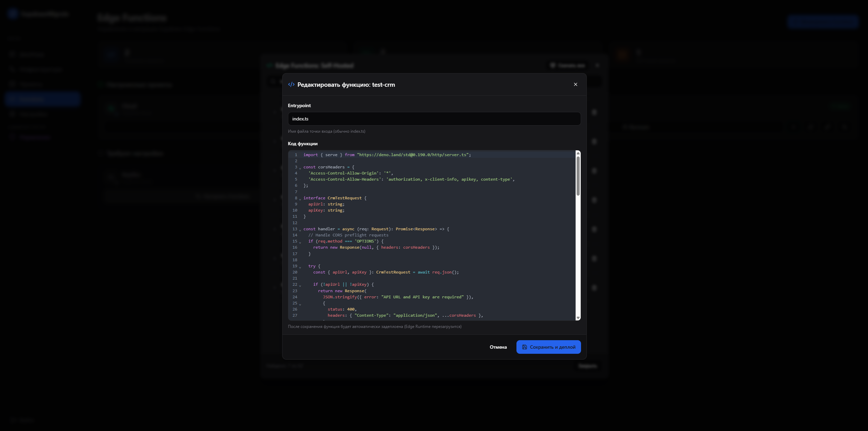Viewport: 868px width, 431px height.
Task: Collapse the try block at line 19
Action: (300, 267)
